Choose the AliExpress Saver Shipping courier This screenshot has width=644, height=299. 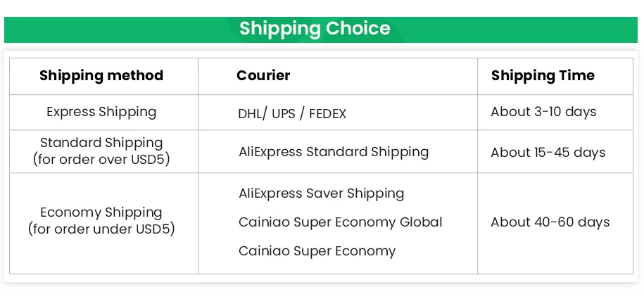[321, 193]
